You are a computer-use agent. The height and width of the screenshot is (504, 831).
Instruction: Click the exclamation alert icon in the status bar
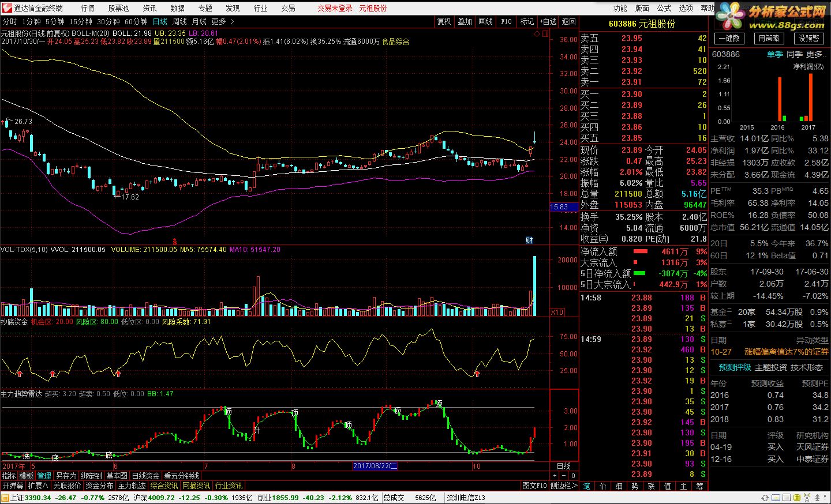(825, 498)
